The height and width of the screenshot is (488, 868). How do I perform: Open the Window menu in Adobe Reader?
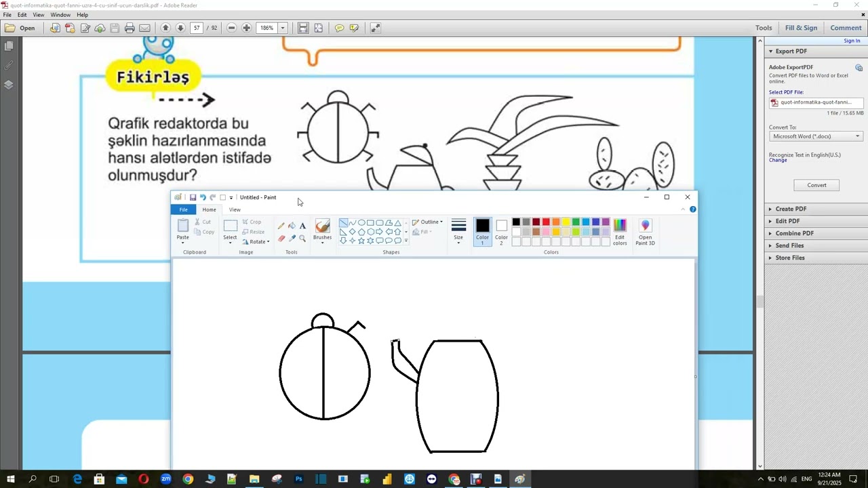(60, 14)
